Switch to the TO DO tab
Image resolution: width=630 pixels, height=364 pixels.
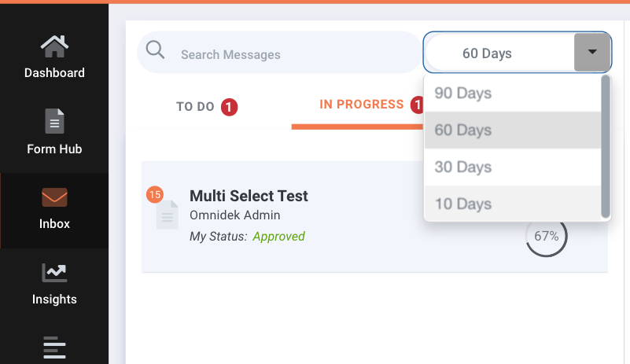click(207, 106)
